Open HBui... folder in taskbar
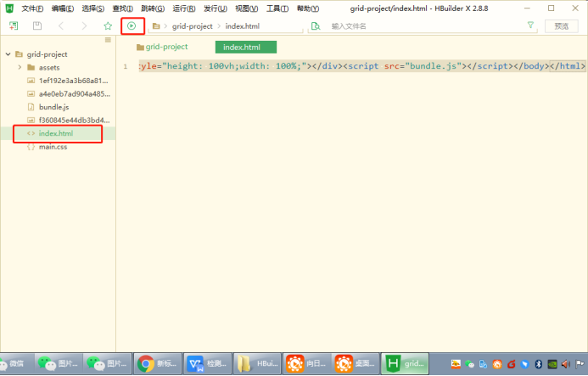The image size is (588, 376). pyautogui.click(x=257, y=363)
